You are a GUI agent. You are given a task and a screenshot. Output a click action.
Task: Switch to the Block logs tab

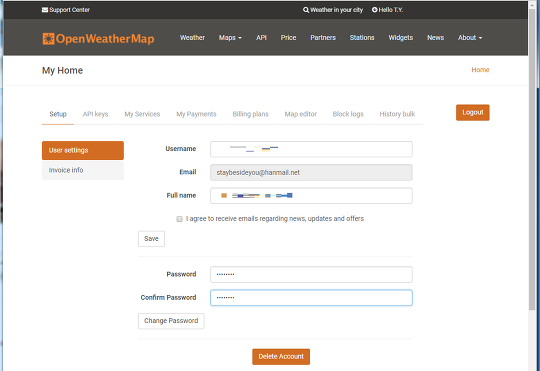(x=348, y=114)
